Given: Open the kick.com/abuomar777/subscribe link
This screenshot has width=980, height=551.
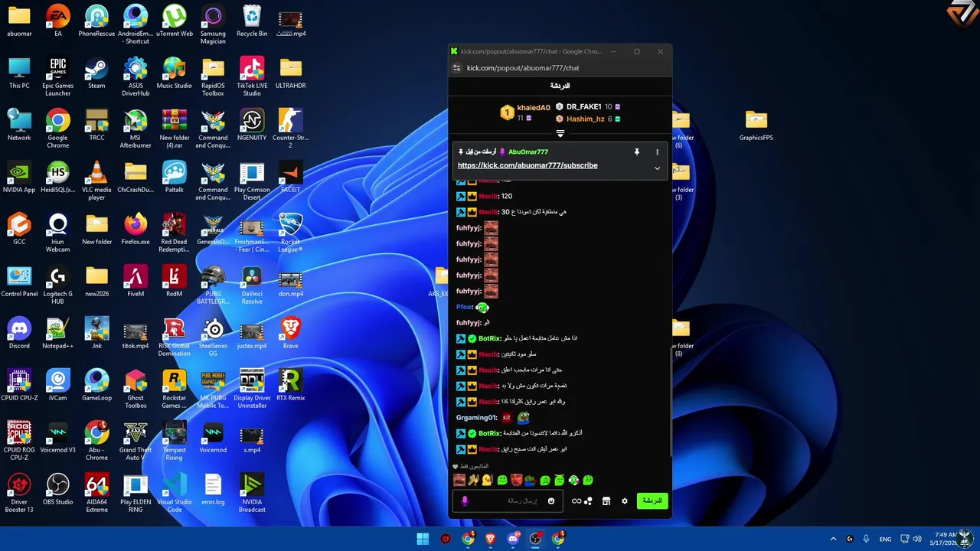Looking at the screenshot, I should point(528,165).
